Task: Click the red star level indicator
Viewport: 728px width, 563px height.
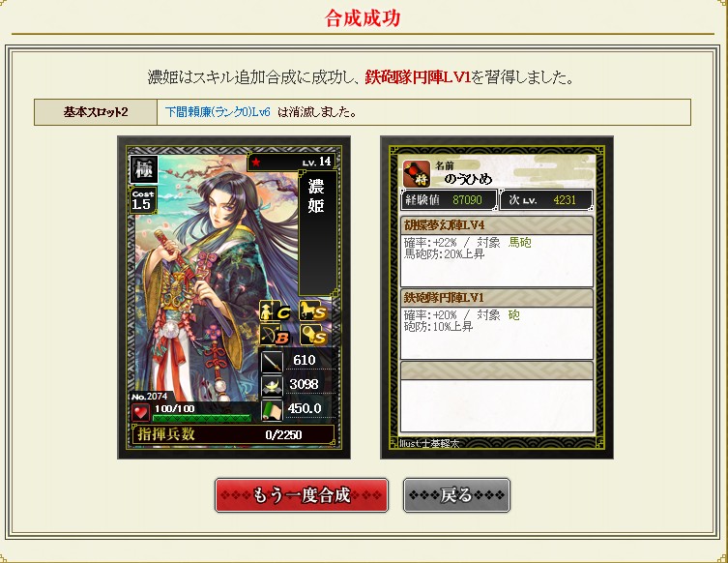Action: coord(256,163)
